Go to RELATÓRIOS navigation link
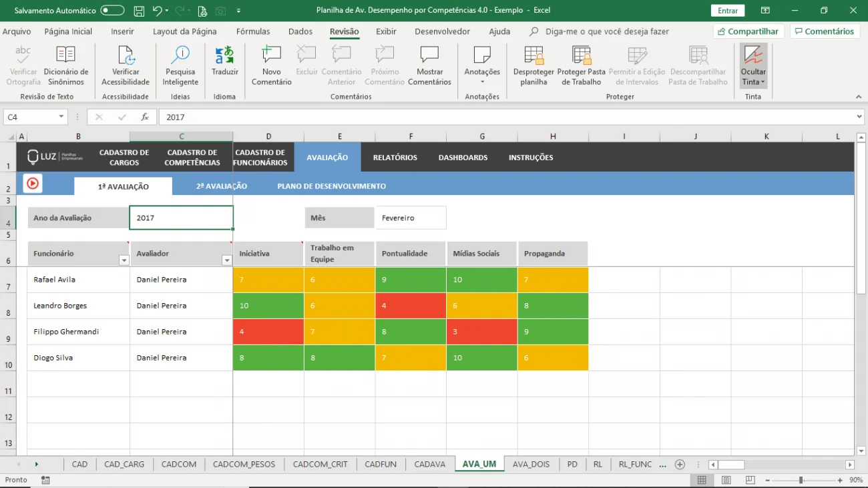The image size is (868, 488). (x=395, y=158)
